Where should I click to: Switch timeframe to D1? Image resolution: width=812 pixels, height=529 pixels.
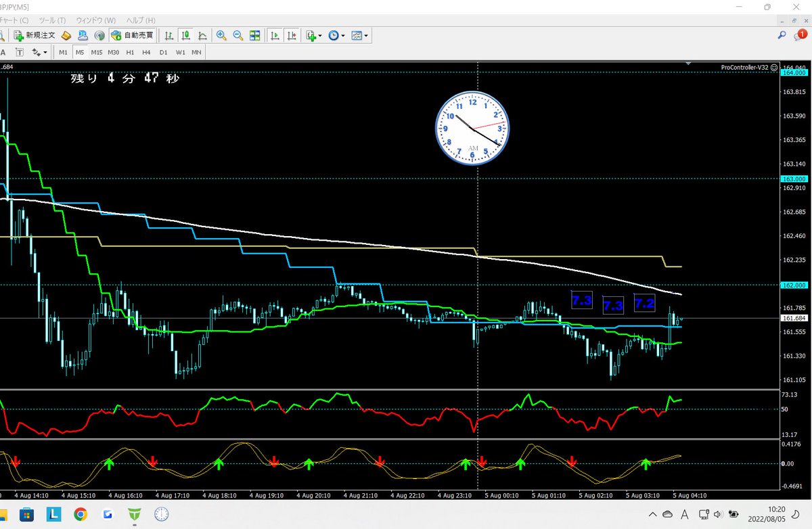pos(163,52)
